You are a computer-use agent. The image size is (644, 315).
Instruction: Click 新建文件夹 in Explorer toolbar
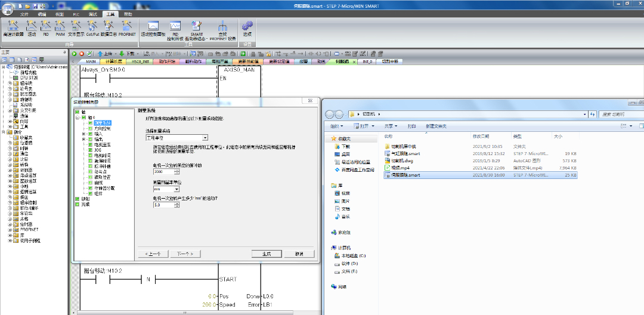436,126
